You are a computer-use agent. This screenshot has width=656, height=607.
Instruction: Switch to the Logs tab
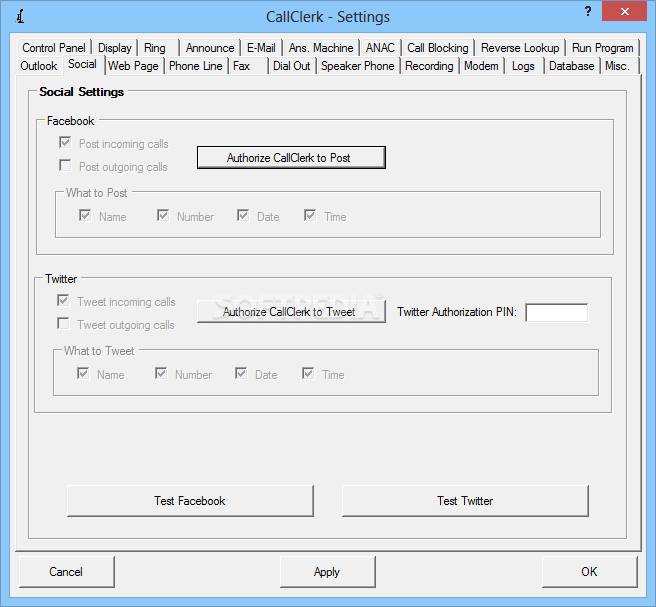pos(523,66)
